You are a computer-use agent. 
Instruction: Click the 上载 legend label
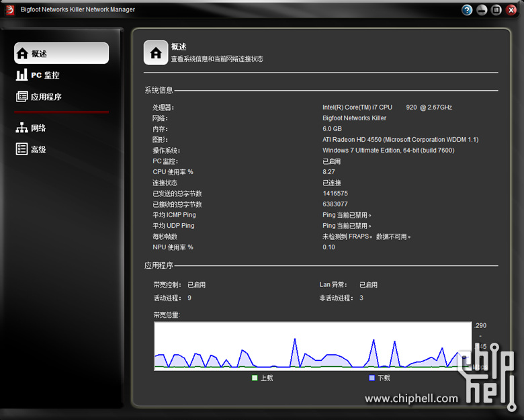[267, 378]
